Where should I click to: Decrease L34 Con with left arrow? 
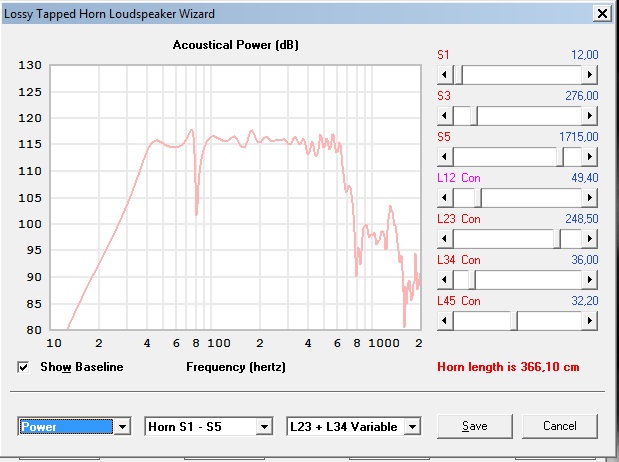click(445, 280)
